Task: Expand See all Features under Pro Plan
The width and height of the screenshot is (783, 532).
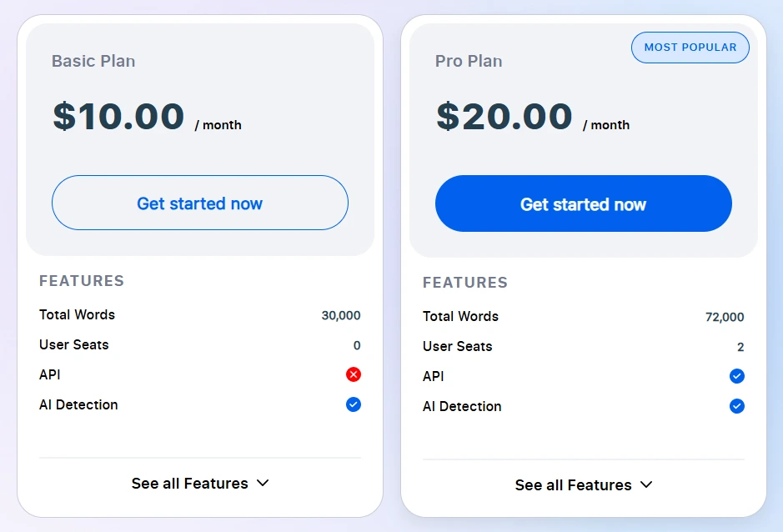Action: pyautogui.click(x=574, y=484)
